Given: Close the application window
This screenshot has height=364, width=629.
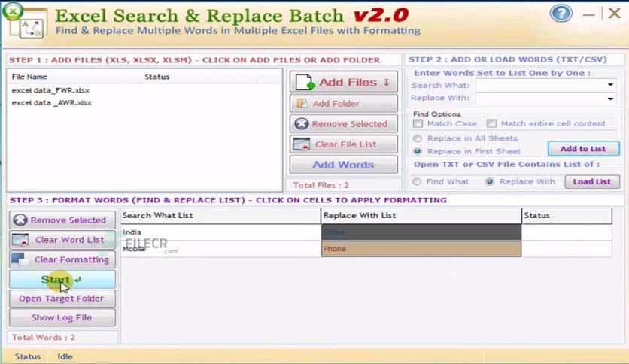Looking at the screenshot, I should pyautogui.click(x=614, y=14).
